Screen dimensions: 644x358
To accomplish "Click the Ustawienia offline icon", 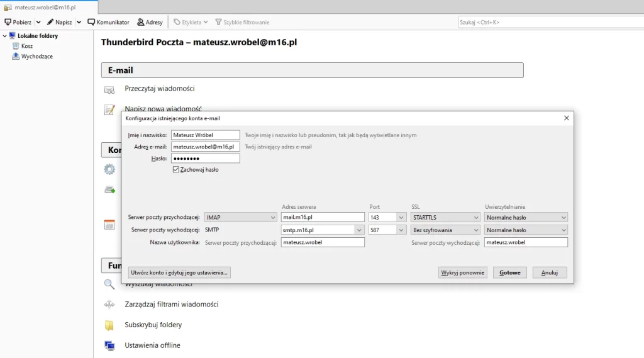I will click(x=109, y=345).
